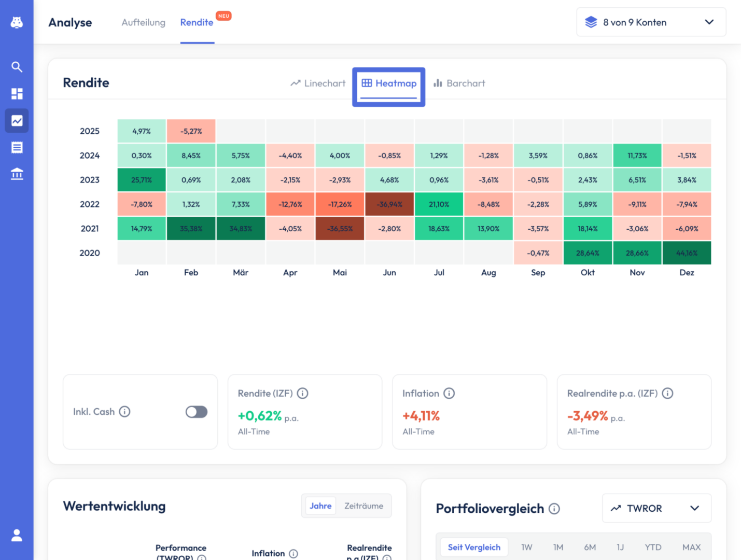Click heatmap cell 25,71% for Jan 2023
Screen dimensions: 741x560
point(142,180)
